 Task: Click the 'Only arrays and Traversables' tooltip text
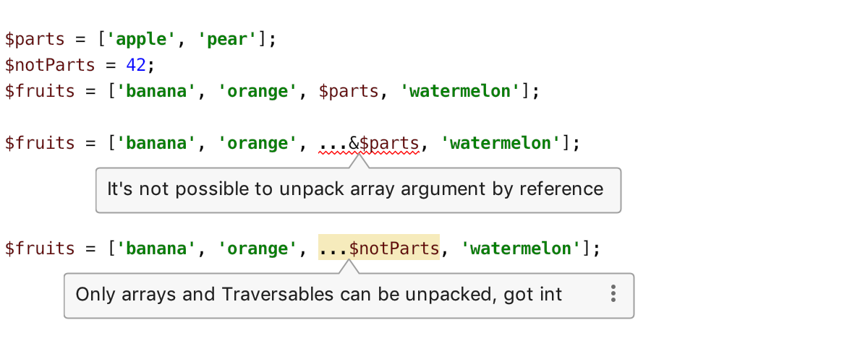(x=319, y=294)
